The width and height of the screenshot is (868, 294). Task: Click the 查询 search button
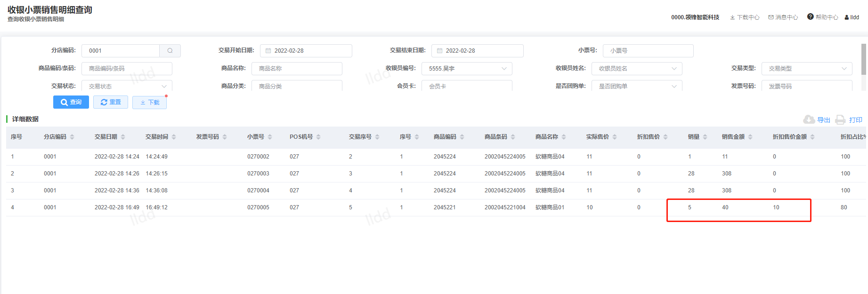coord(71,102)
